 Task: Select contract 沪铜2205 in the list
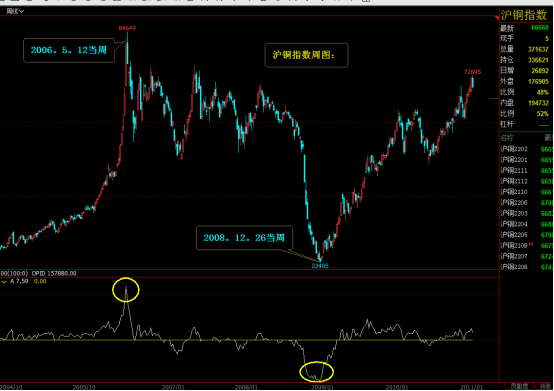[x=514, y=235]
